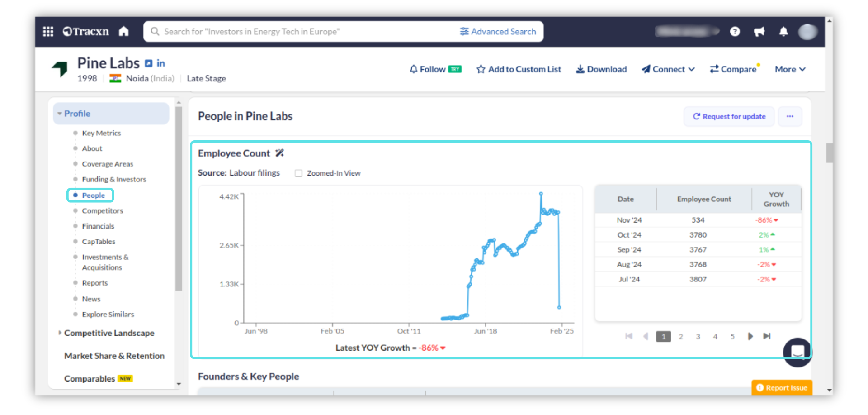Image resolution: width=868 pixels, height=415 pixels.
Task: Open announcements megaphone icon
Action: point(759,31)
